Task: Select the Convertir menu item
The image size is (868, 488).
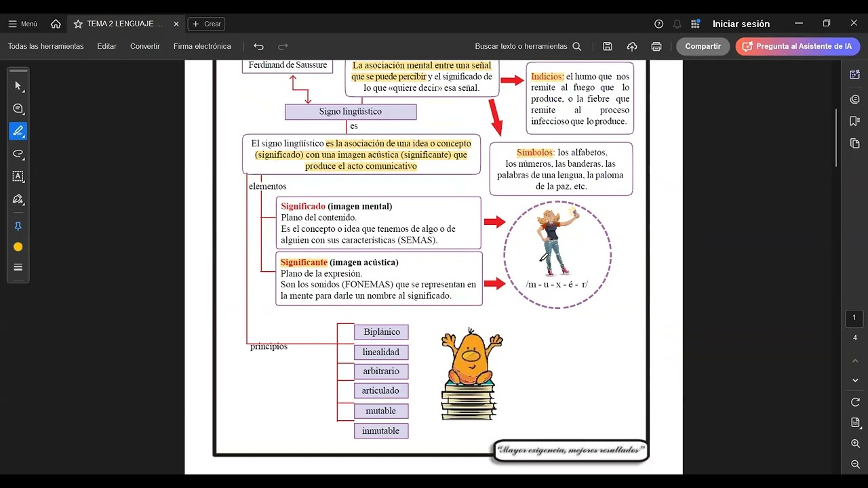Action: (145, 46)
